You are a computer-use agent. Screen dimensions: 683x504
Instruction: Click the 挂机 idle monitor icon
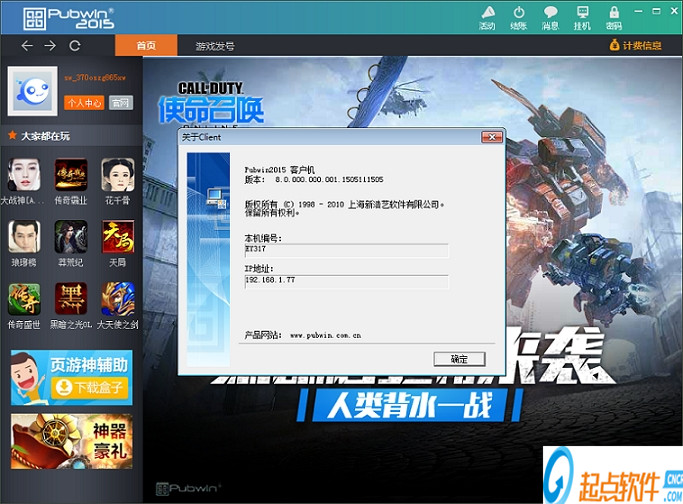[x=582, y=18]
